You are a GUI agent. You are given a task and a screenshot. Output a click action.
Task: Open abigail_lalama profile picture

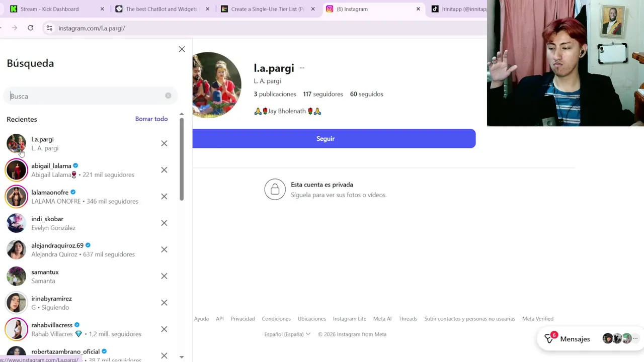[16, 170]
